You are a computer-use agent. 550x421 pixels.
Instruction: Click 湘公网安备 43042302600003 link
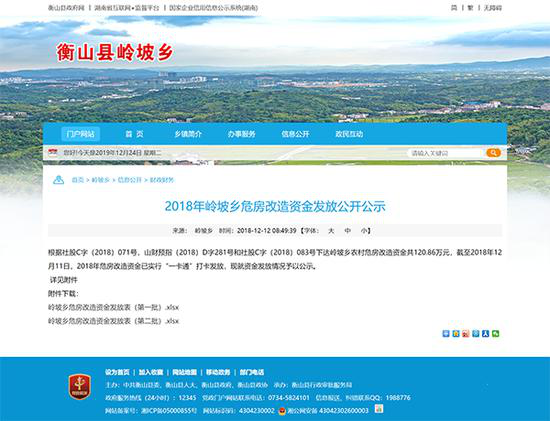click(x=328, y=410)
